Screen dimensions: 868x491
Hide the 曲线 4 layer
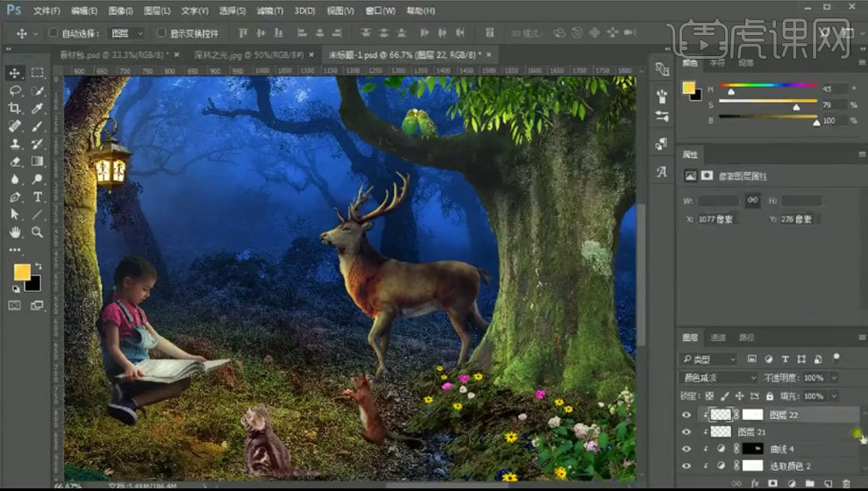pos(687,449)
